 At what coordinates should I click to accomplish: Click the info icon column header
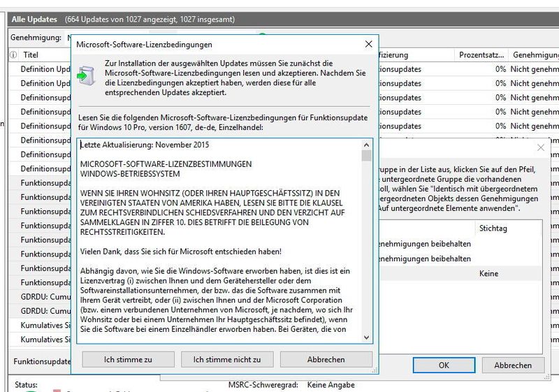click(13, 55)
